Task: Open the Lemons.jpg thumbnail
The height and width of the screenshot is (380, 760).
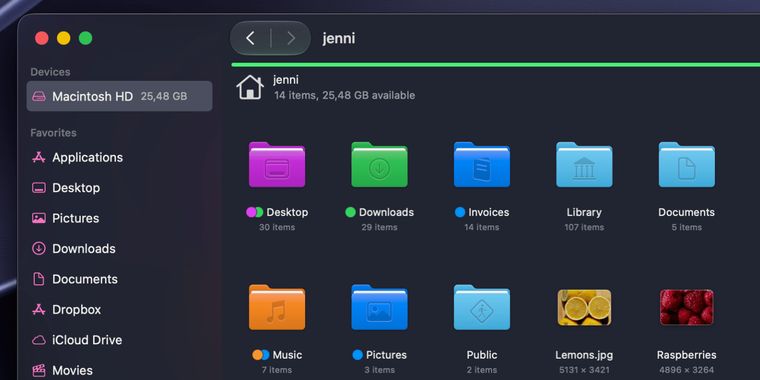Action: (x=584, y=307)
